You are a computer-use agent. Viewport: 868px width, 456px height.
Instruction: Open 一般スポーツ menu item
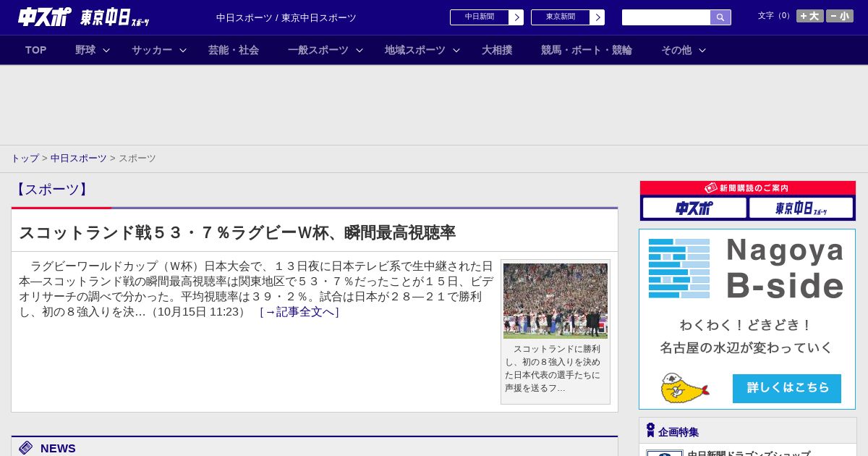click(318, 50)
